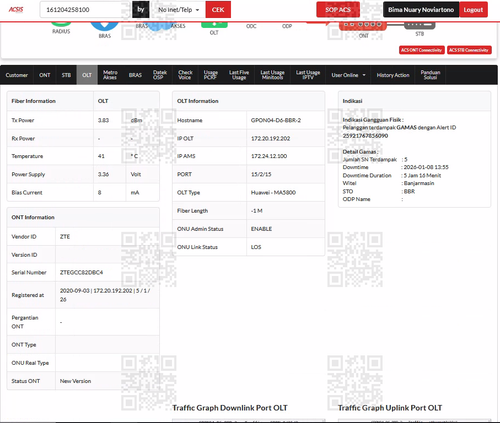Open SOP ACS
Viewport: 500px width, 423px height.
tap(338, 10)
